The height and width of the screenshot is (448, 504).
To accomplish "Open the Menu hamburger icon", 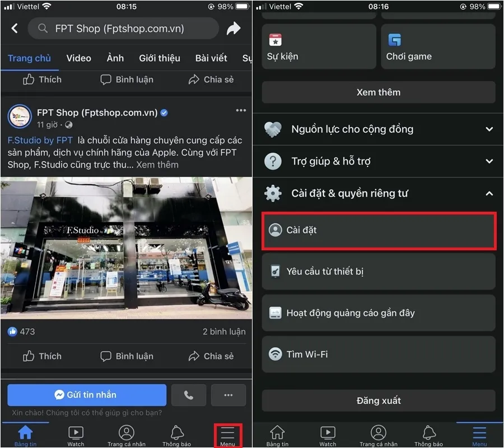I will [x=228, y=433].
